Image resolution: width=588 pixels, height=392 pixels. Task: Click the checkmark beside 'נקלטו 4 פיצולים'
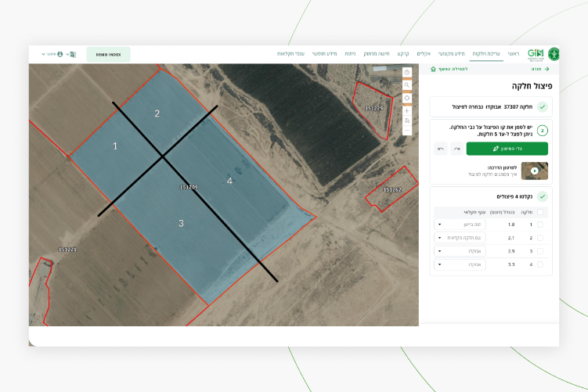[x=543, y=196]
